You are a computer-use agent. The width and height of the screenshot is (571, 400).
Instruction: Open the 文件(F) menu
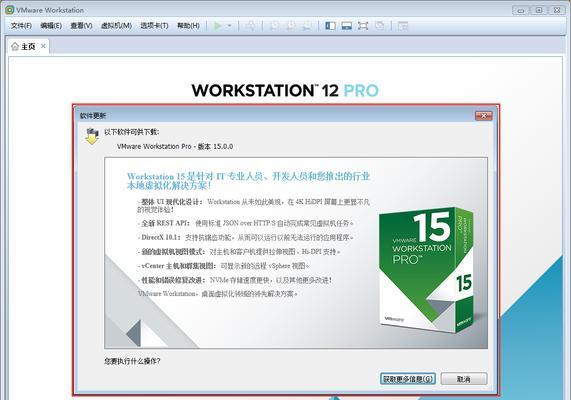coord(21,26)
